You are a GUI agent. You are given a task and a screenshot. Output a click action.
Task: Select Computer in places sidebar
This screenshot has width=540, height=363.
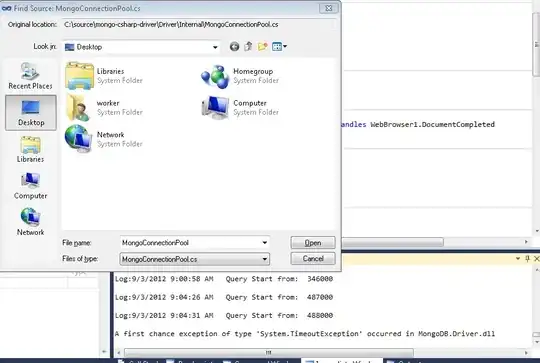(30, 186)
